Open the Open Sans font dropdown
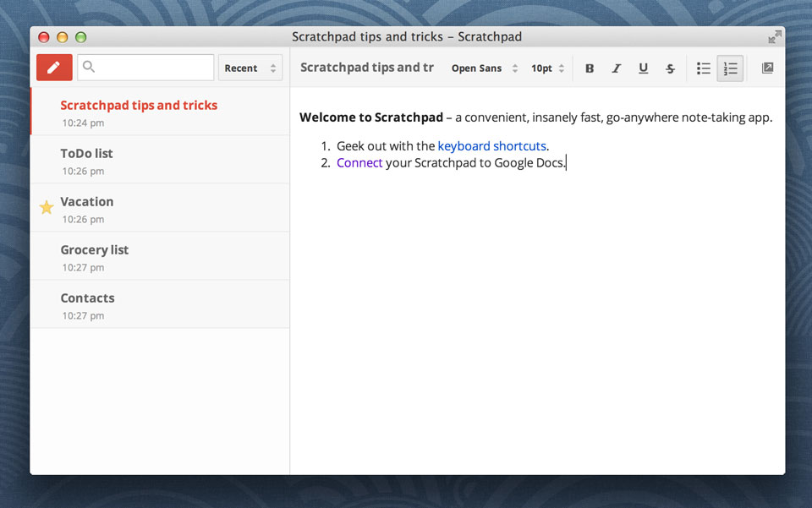812x508 pixels. coord(484,68)
